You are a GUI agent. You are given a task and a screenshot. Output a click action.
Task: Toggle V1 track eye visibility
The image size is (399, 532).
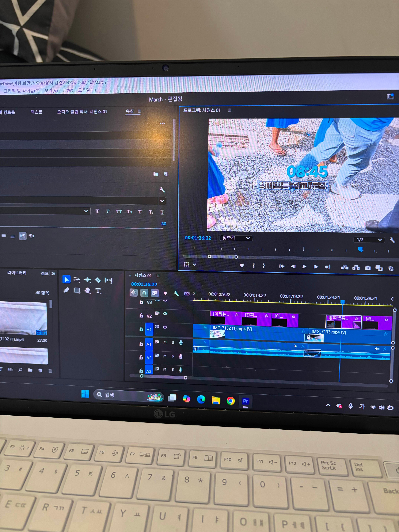click(165, 327)
